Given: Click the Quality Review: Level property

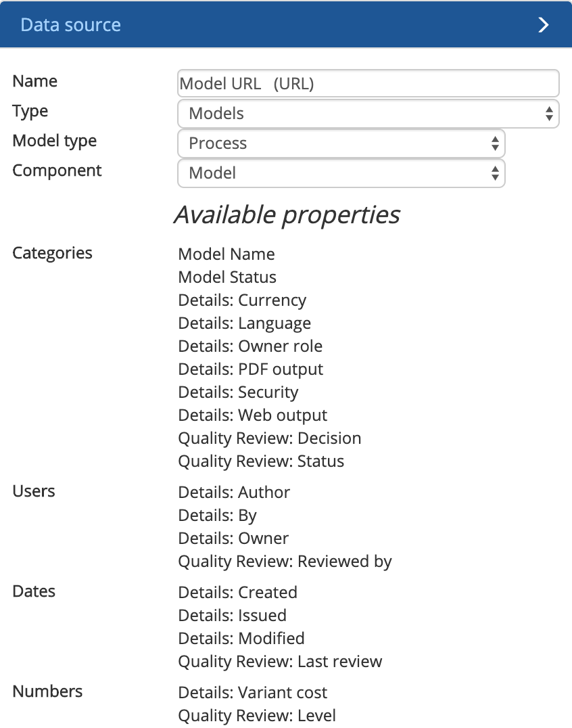Looking at the screenshot, I should click(257, 716).
